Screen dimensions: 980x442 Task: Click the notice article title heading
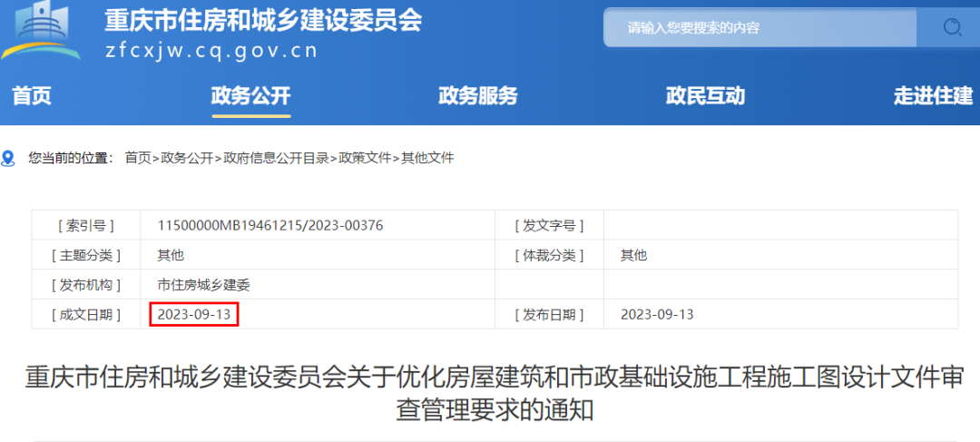point(495,393)
